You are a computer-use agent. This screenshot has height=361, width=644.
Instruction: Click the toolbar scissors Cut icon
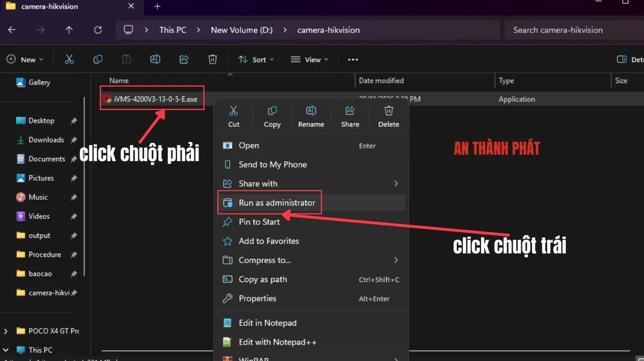69,60
